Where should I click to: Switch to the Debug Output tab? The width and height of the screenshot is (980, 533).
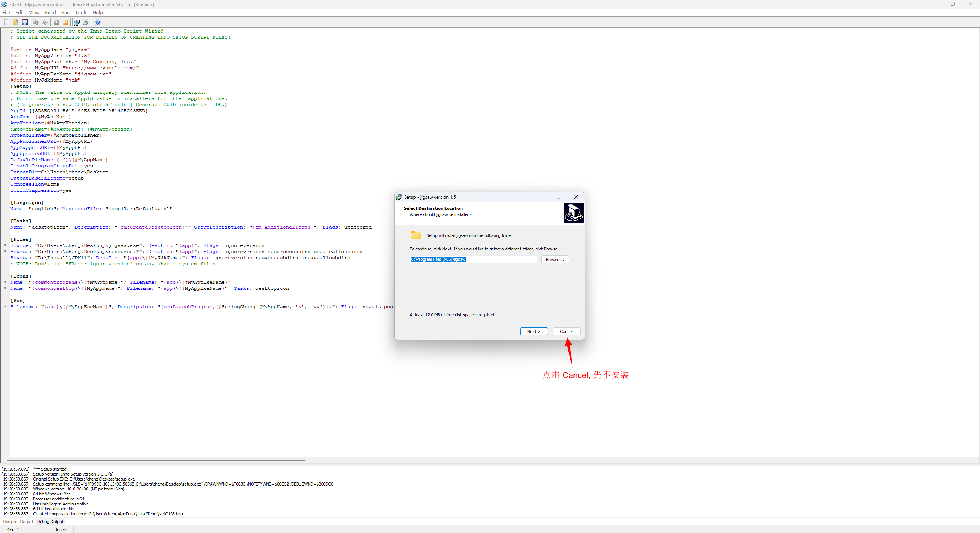click(50, 522)
